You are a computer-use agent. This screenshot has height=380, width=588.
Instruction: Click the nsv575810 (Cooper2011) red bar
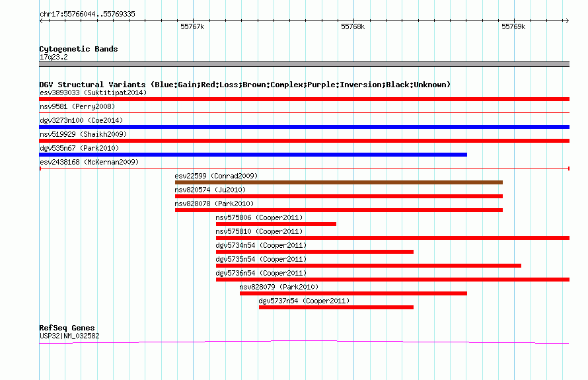392,238
